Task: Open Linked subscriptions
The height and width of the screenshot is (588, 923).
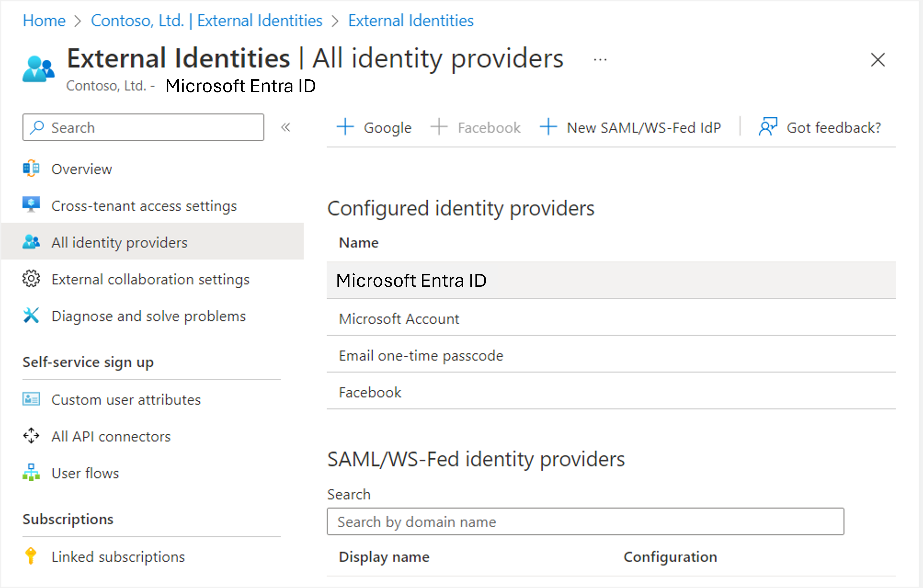Action: (x=118, y=556)
